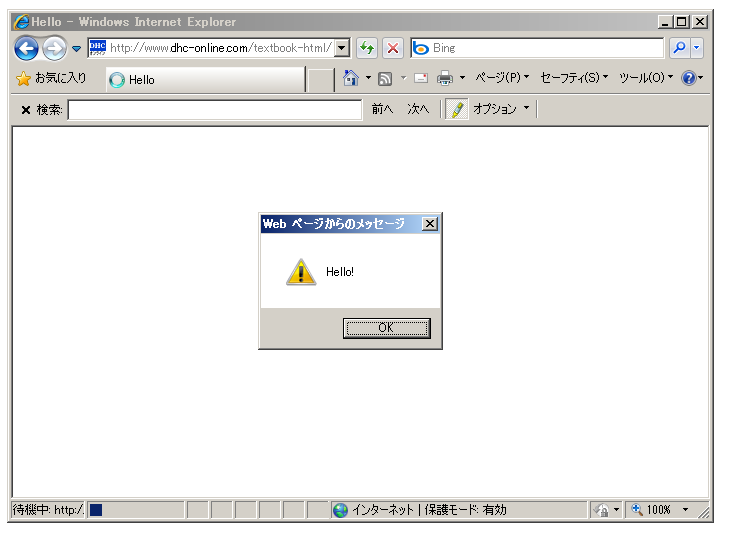Expand the address bar URL dropdown

point(342,48)
